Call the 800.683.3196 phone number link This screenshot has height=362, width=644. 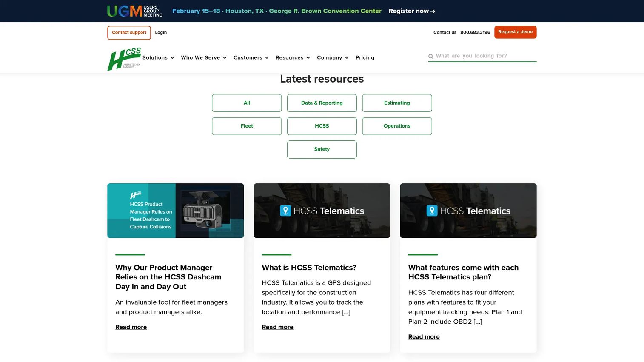[475, 32]
